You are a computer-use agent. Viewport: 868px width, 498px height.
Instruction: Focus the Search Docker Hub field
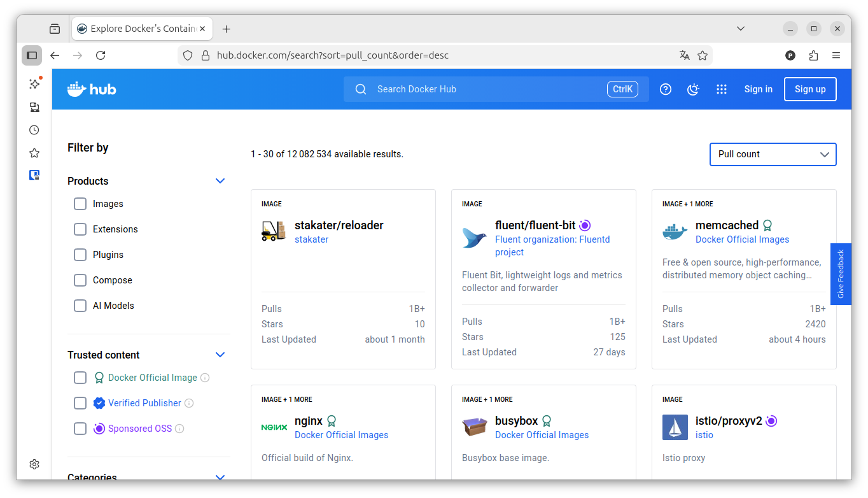click(x=484, y=89)
